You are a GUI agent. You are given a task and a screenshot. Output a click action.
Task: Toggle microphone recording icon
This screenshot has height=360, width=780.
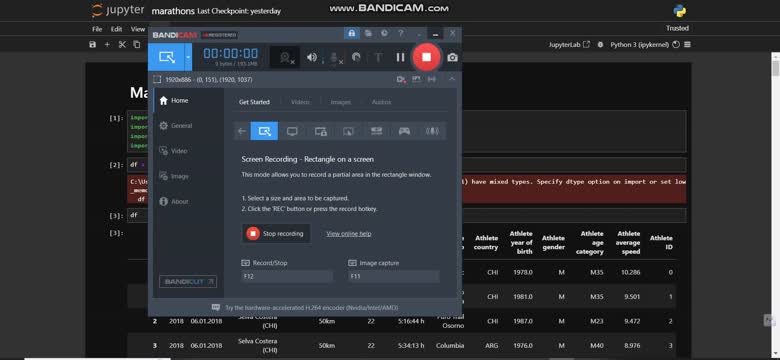(x=335, y=58)
